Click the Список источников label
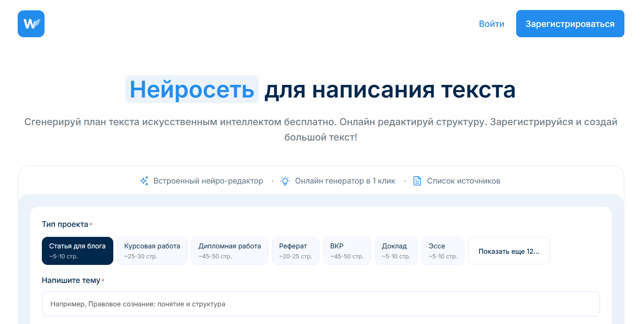Screen dimensions: 644x324 click(464, 181)
